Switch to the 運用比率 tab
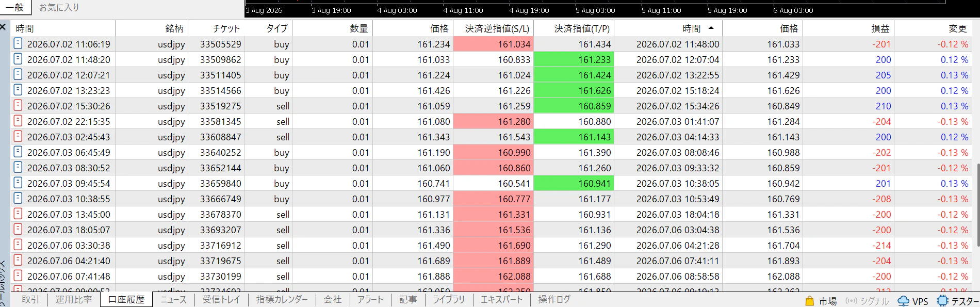The height and width of the screenshot is (307, 980). (x=74, y=300)
